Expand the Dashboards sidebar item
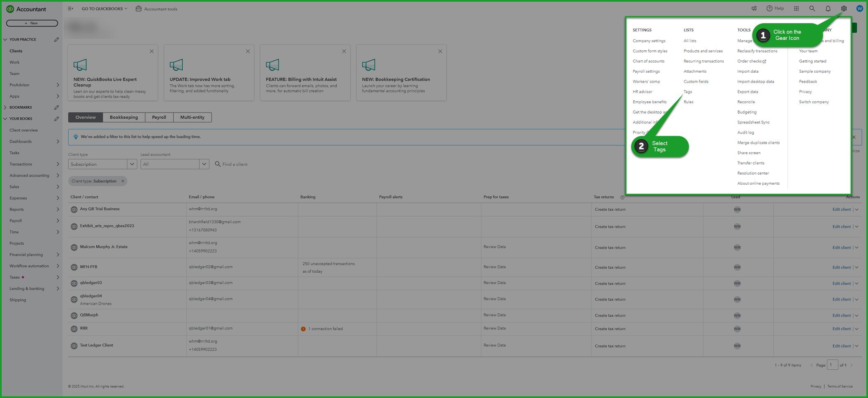Image resolution: width=868 pixels, height=398 pixels. [x=57, y=142]
